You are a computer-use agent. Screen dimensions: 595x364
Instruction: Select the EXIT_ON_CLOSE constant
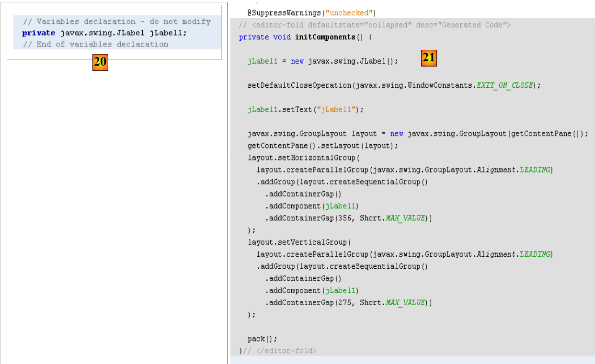coord(504,85)
